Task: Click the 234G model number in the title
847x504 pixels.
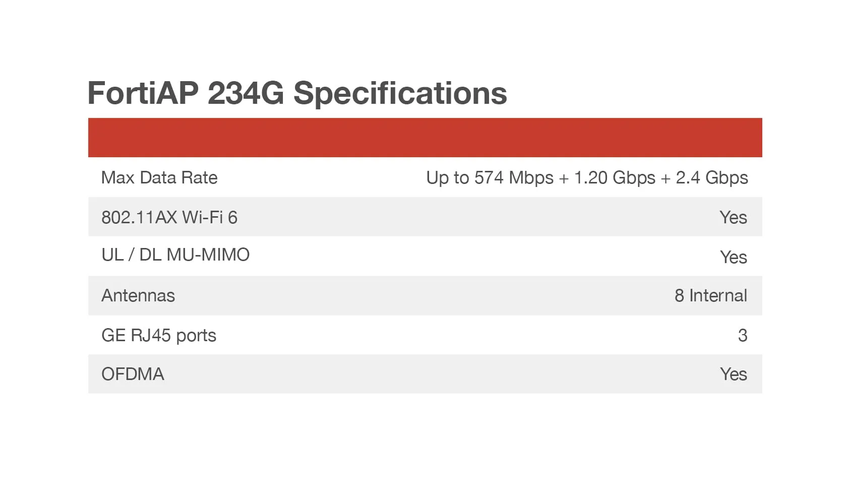Action: [246, 93]
